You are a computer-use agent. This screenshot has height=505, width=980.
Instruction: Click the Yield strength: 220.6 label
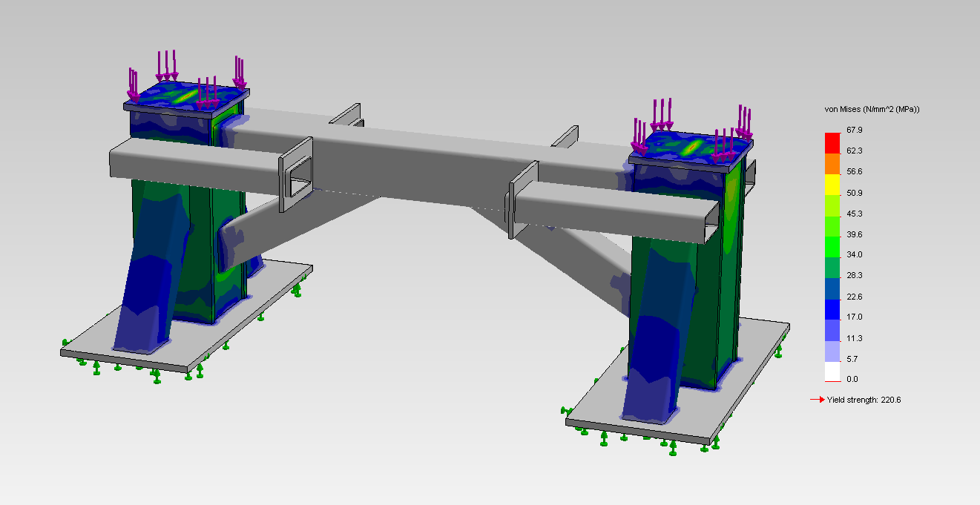(x=864, y=400)
